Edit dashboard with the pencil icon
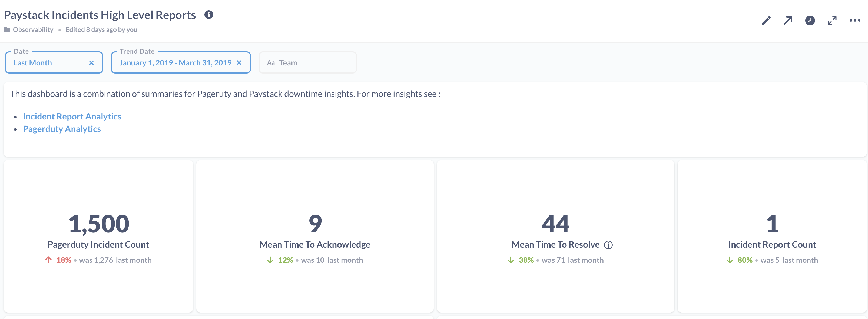 pyautogui.click(x=766, y=21)
